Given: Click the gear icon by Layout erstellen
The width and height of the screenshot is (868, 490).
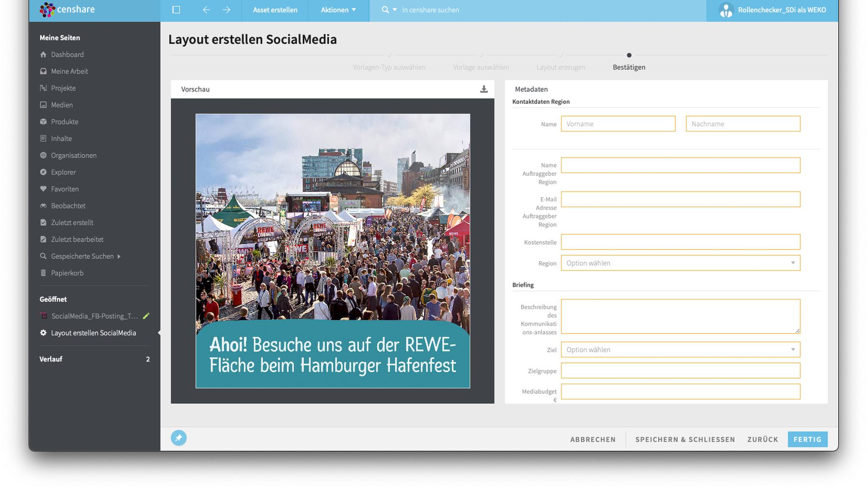Looking at the screenshot, I should coord(43,333).
